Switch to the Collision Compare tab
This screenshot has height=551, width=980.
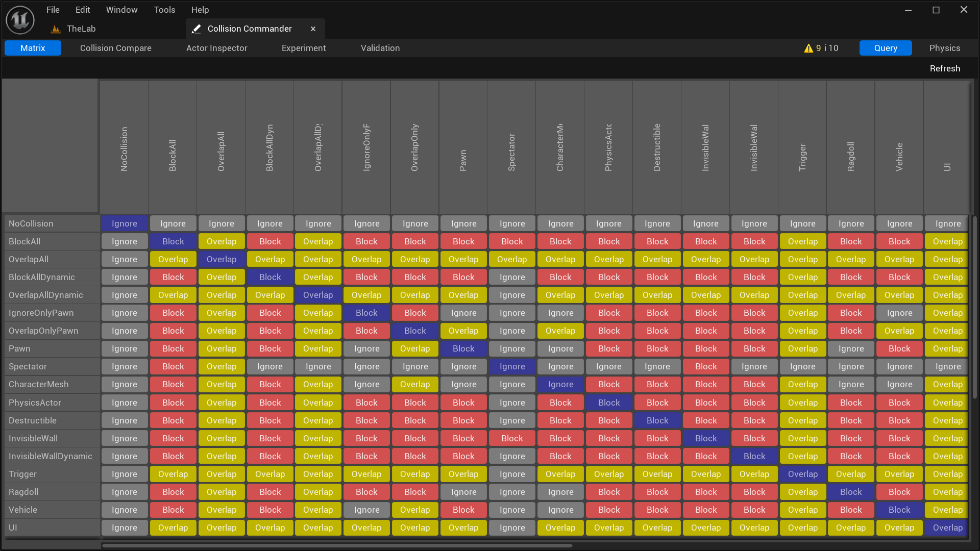coord(115,48)
